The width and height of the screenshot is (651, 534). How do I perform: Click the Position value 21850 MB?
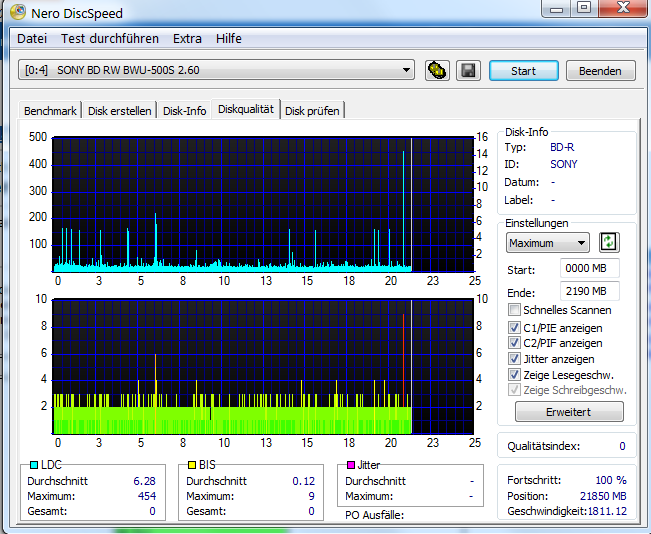click(x=603, y=496)
